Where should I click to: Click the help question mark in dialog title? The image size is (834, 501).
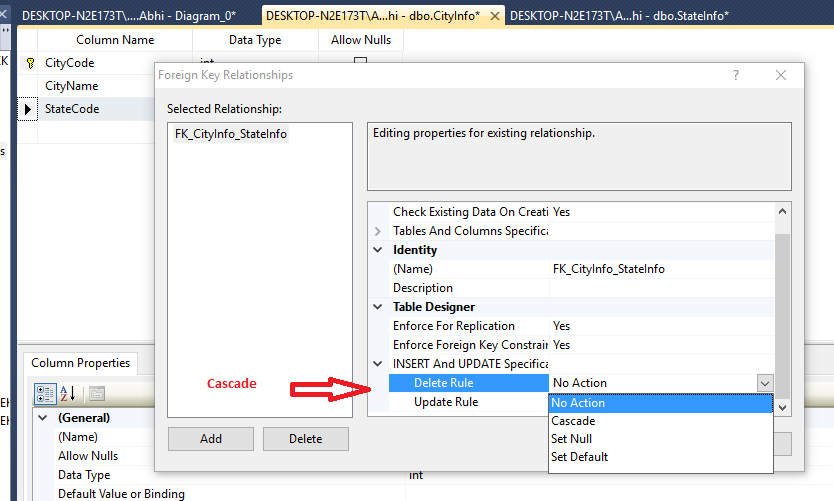tap(736, 75)
